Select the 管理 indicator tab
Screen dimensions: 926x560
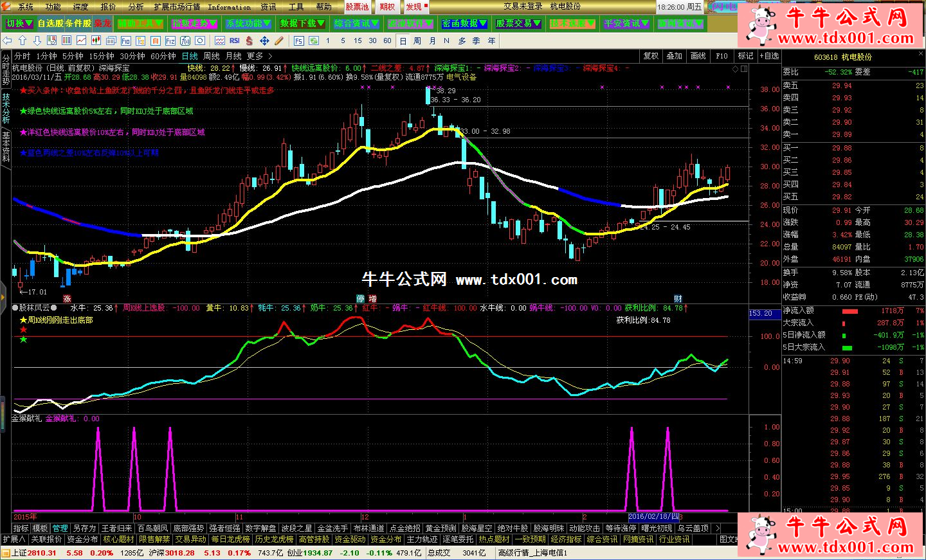point(60,528)
